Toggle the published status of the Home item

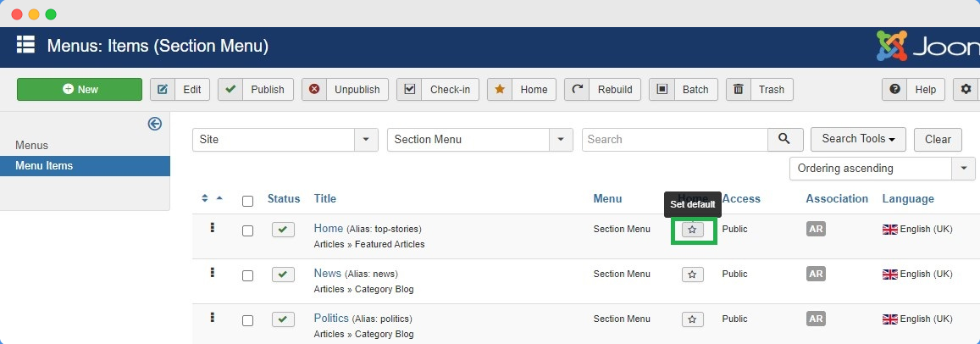point(283,230)
